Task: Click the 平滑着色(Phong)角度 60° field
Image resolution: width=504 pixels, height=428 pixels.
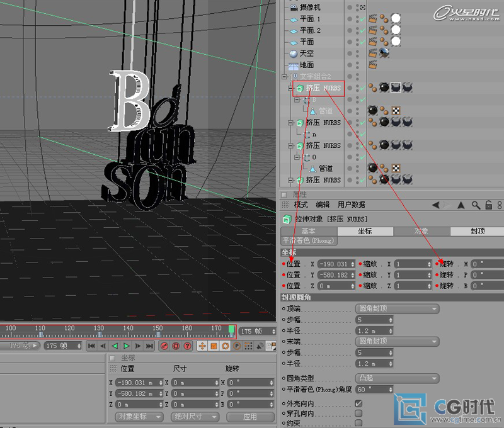Action: pos(374,390)
